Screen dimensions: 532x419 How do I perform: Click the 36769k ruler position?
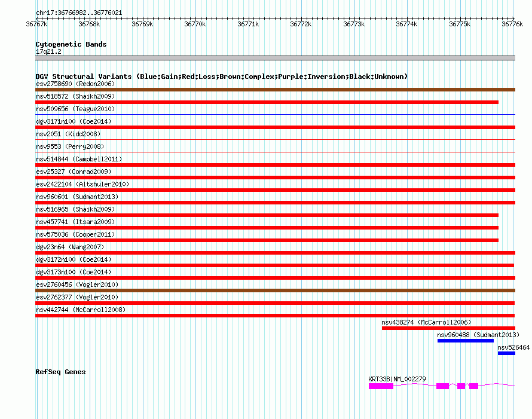point(142,24)
